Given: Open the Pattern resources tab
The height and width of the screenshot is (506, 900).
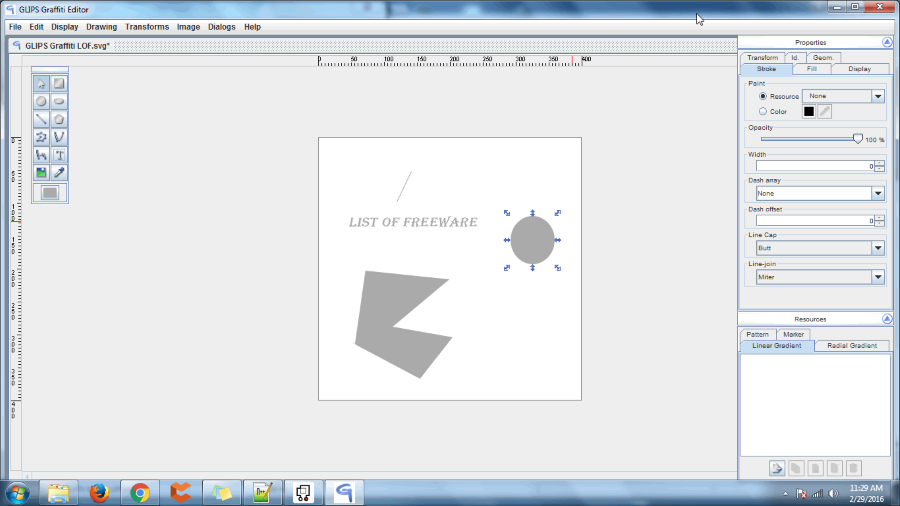Looking at the screenshot, I should pos(757,334).
